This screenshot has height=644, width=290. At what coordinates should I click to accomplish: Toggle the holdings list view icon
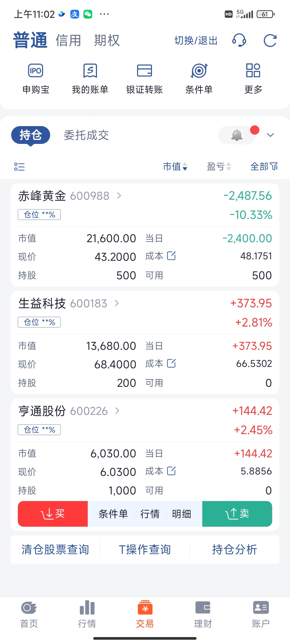pos(19,166)
